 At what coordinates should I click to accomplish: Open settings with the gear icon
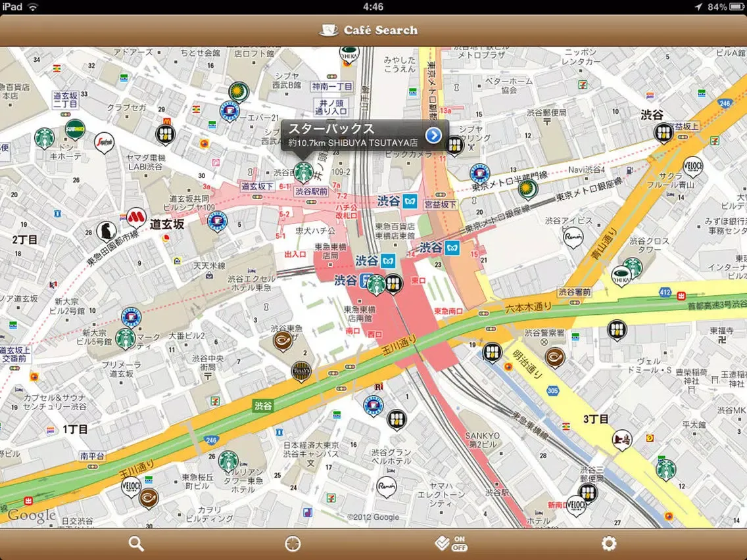pos(609,544)
